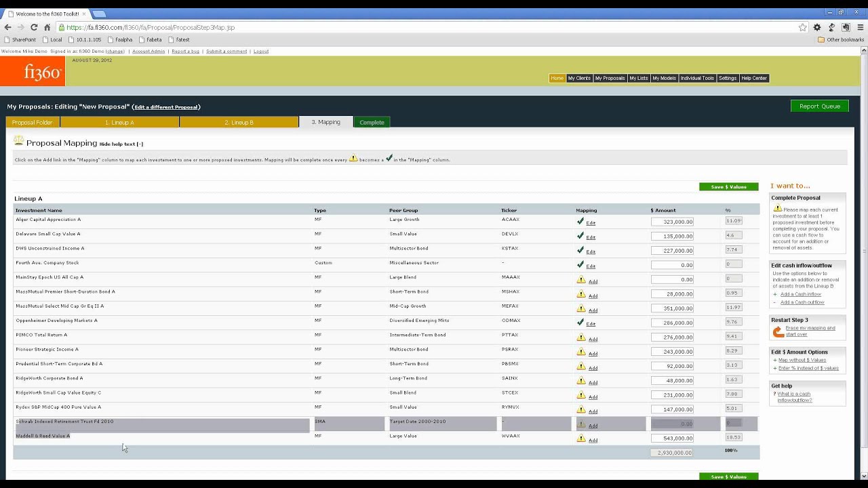Screen dimensions: 868x488
Task: Select the 3. Mapping tab
Action: pyautogui.click(x=325, y=122)
